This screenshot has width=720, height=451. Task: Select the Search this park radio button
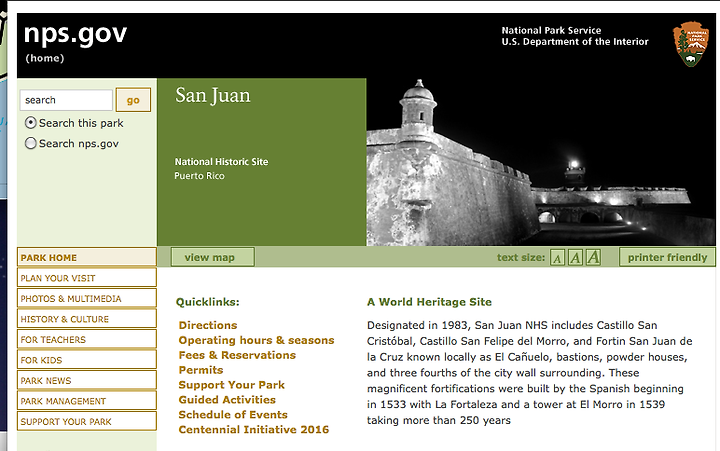[x=30, y=123]
